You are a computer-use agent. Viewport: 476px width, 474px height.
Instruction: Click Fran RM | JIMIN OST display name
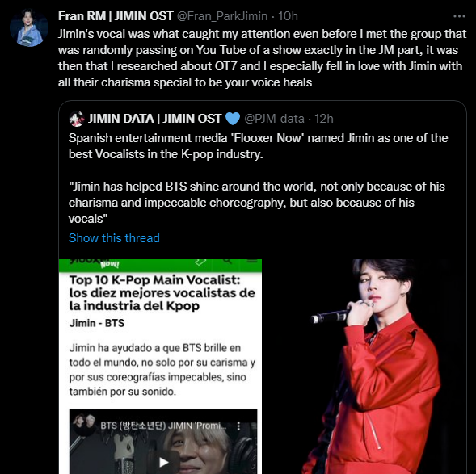point(116,16)
